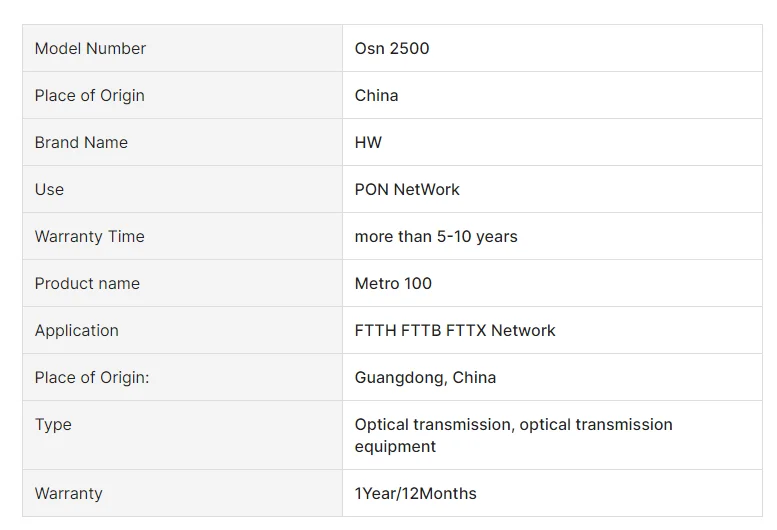Screen dimensions: 777x530
Task: Click the Warranty label in last row
Action: coord(68,494)
